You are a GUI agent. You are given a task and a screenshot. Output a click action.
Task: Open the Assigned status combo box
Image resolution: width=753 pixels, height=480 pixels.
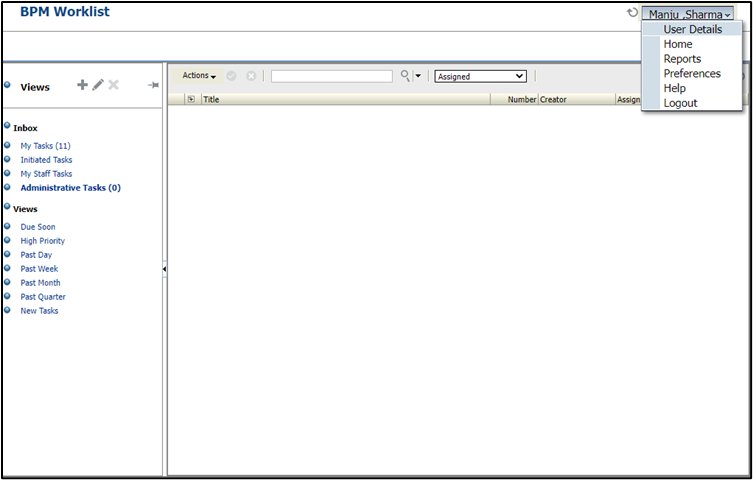[x=480, y=76]
